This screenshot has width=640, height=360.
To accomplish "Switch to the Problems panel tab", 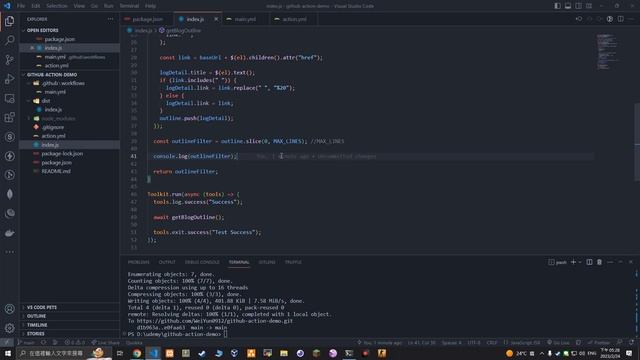I will [138, 262].
